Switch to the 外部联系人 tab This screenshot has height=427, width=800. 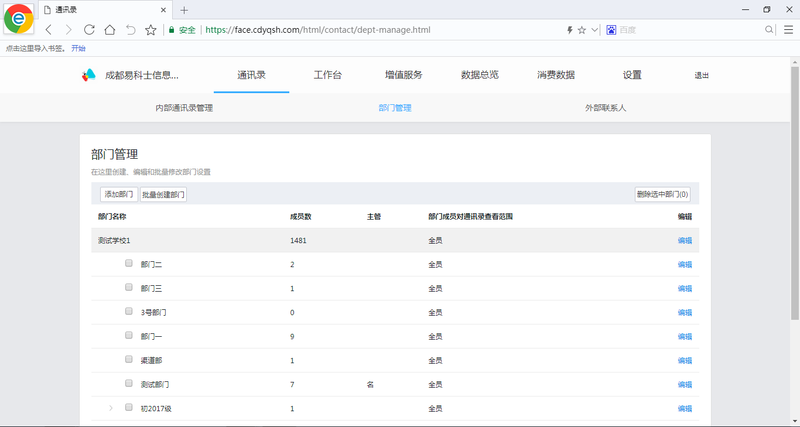coord(606,107)
